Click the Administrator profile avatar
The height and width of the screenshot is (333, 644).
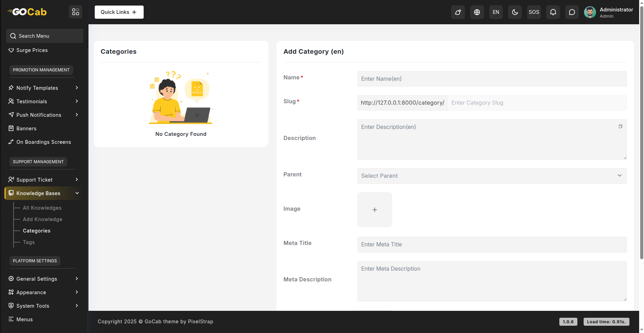coord(590,12)
